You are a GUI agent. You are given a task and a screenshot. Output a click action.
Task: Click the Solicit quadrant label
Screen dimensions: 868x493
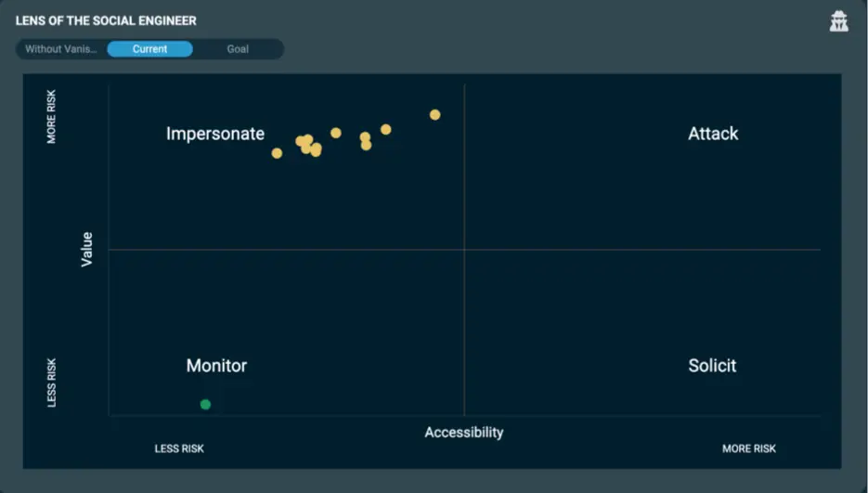(712, 366)
